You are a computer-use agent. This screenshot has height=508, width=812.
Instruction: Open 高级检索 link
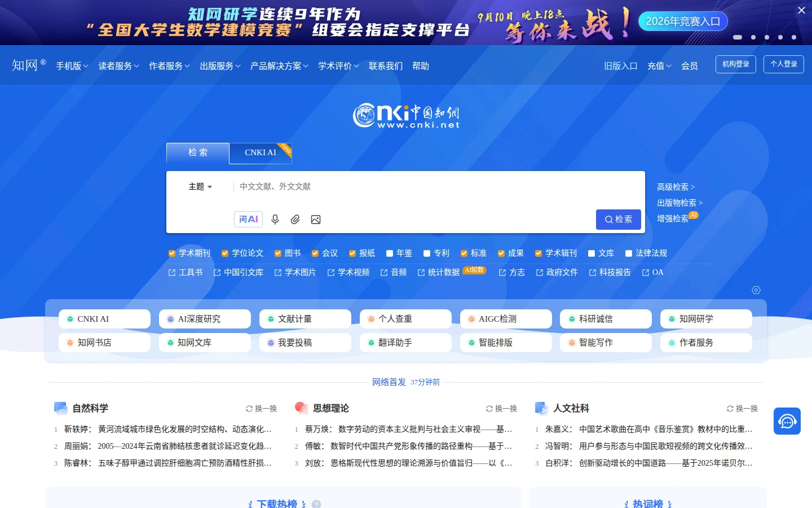pyautogui.click(x=676, y=187)
